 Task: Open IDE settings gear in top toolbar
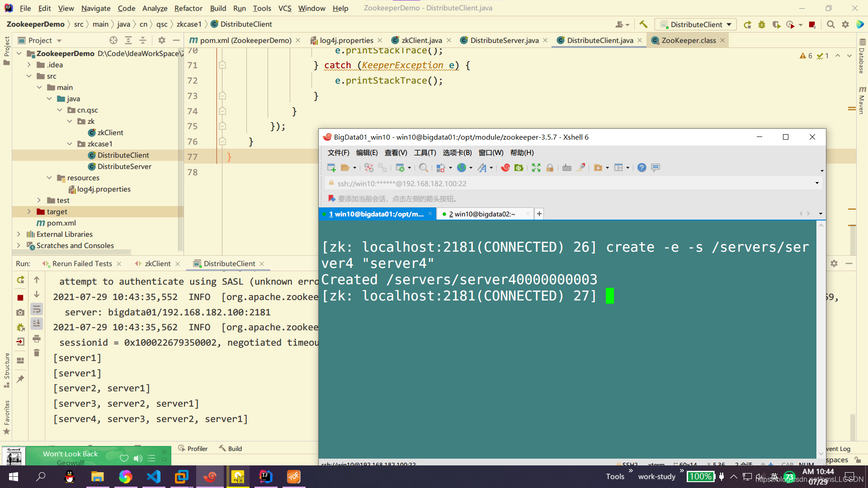click(845, 24)
